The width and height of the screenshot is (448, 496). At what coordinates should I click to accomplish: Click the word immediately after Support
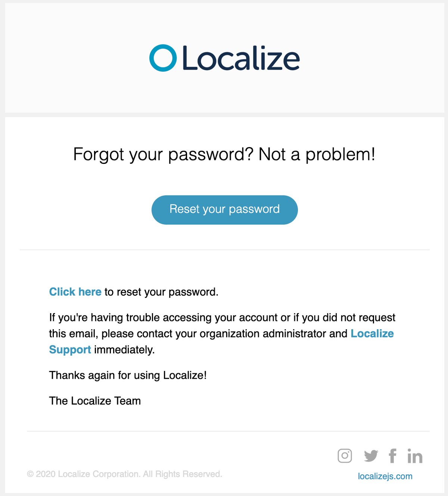click(x=124, y=350)
